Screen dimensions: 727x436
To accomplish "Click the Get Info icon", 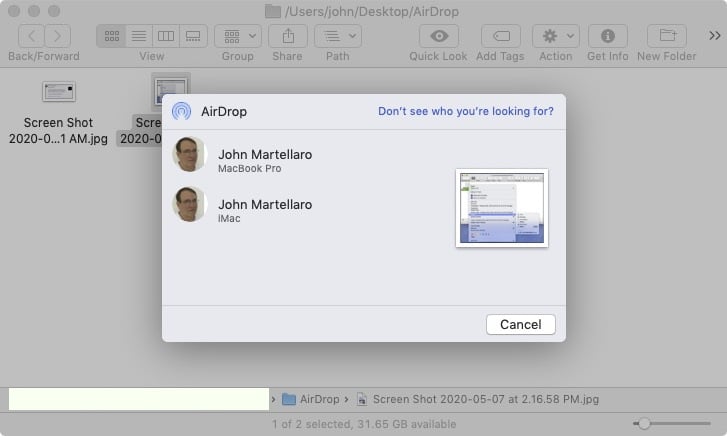I will click(608, 36).
